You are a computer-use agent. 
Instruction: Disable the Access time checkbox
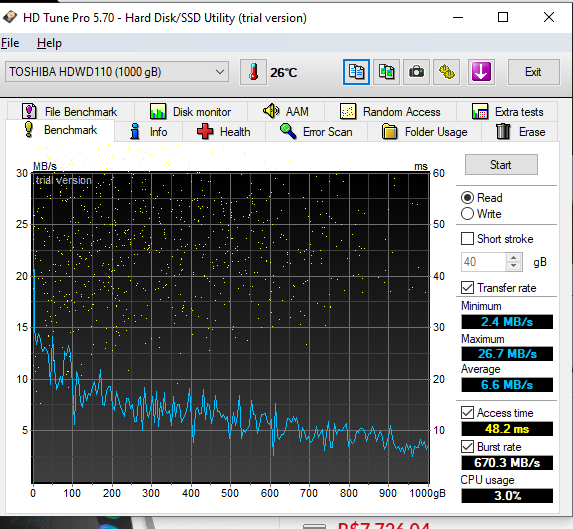click(467, 413)
